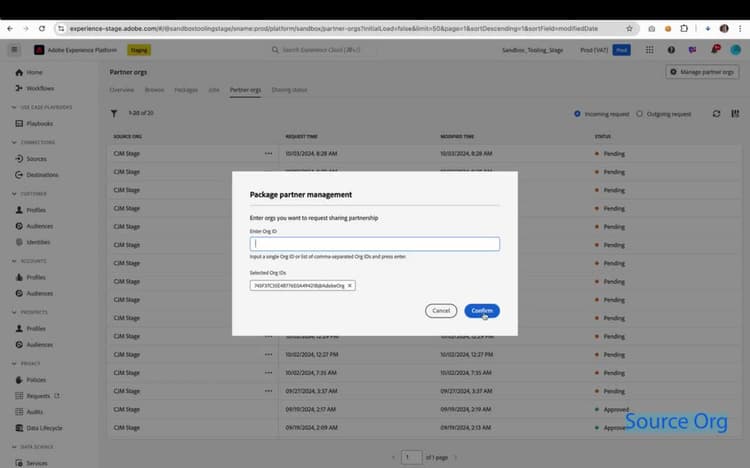Refresh the partner orgs table
Viewport: 750px width, 468px height.
(716, 114)
